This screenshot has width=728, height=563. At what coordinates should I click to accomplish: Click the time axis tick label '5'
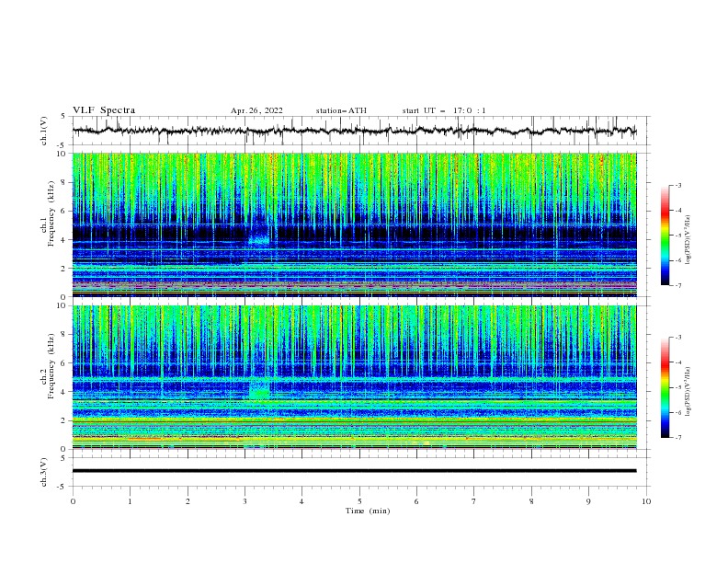click(359, 501)
